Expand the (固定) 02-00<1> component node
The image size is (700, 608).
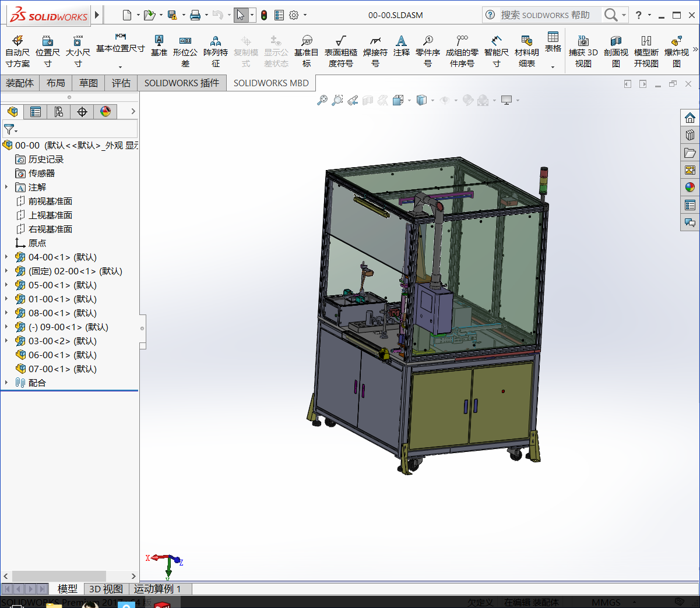(x=6, y=271)
